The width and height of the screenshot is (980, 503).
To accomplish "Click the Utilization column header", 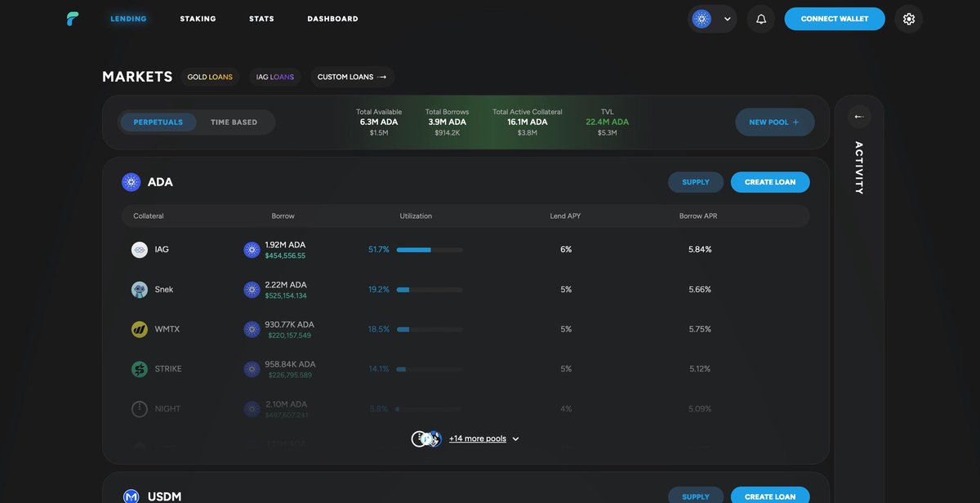I will click(x=416, y=216).
